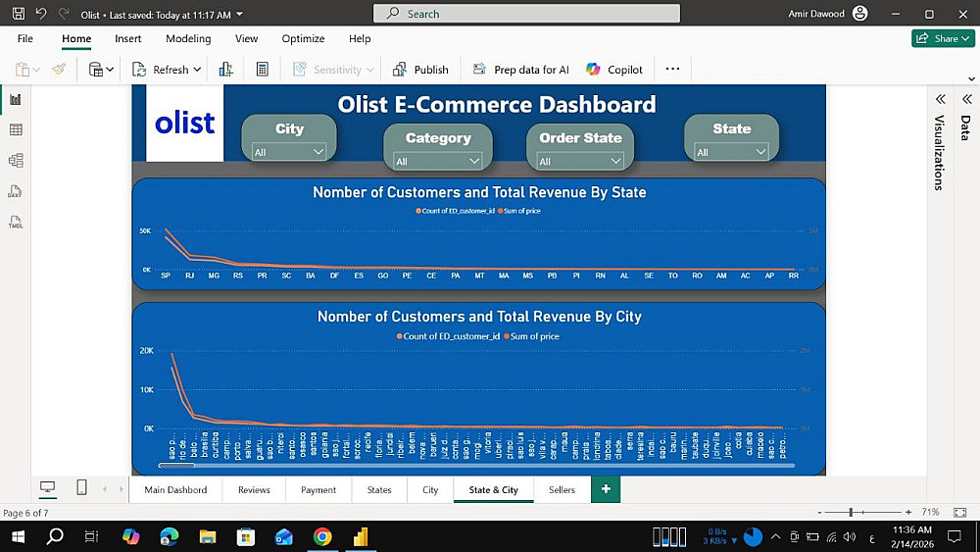Image resolution: width=980 pixels, height=552 pixels.
Task: Open Report view in left sidebar
Action: click(16, 99)
